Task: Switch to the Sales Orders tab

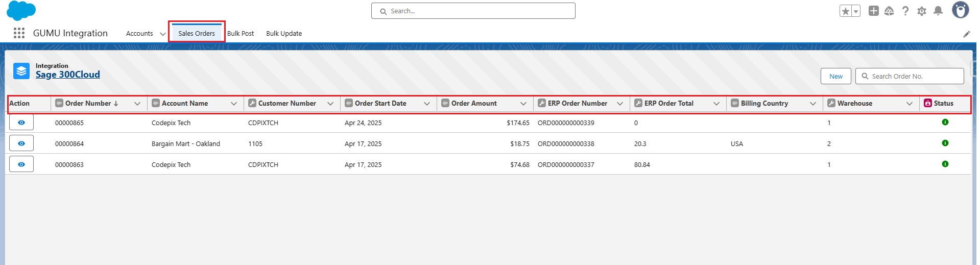Action: click(x=197, y=33)
